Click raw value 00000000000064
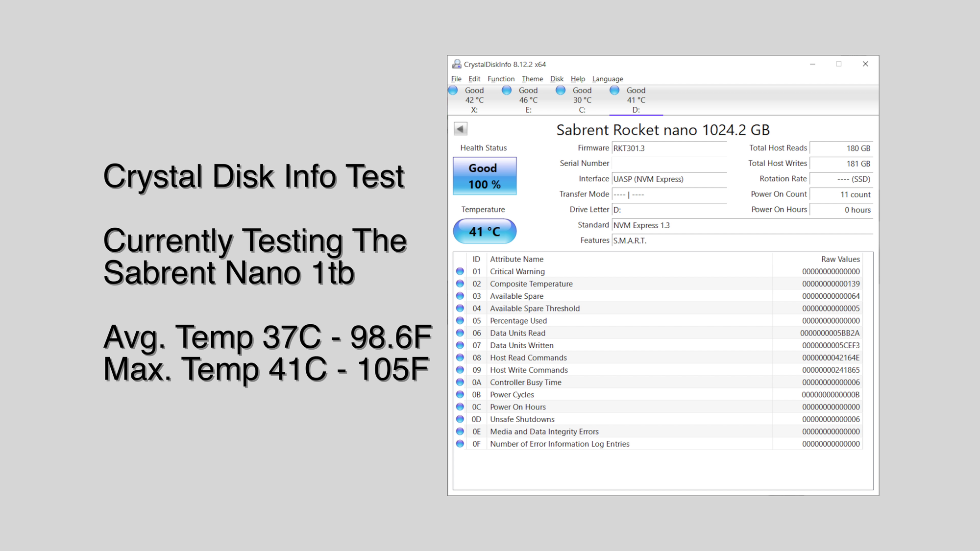The image size is (980, 551). pyautogui.click(x=831, y=296)
